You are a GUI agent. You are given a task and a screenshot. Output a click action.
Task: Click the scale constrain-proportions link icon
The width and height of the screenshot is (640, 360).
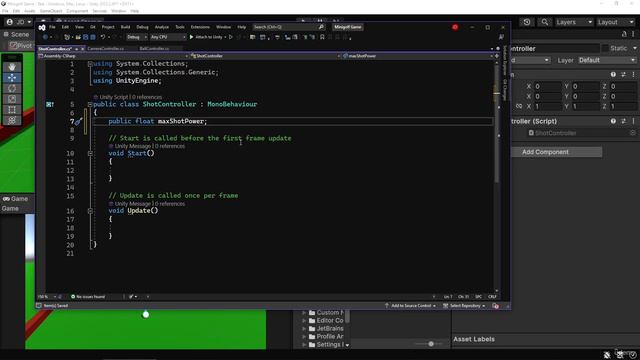[x=519, y=106]
